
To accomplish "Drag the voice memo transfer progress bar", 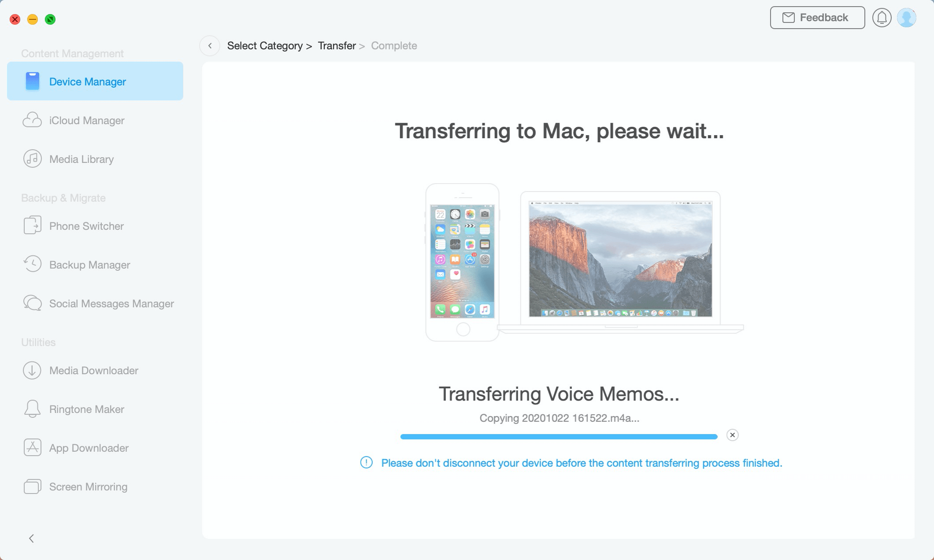I will 559,435.
